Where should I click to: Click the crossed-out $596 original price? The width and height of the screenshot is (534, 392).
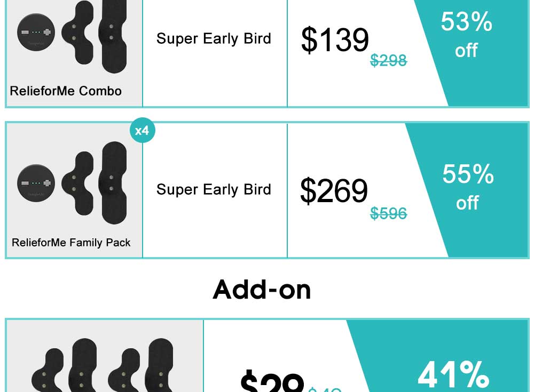(x=389, y=213)
